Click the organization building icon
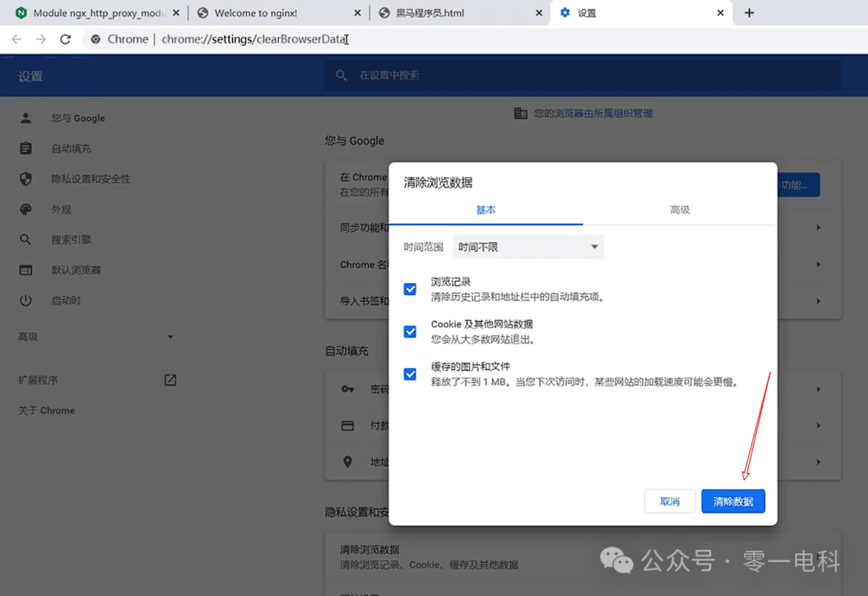Screen dimensions: 868x596 tap(520, 113)
